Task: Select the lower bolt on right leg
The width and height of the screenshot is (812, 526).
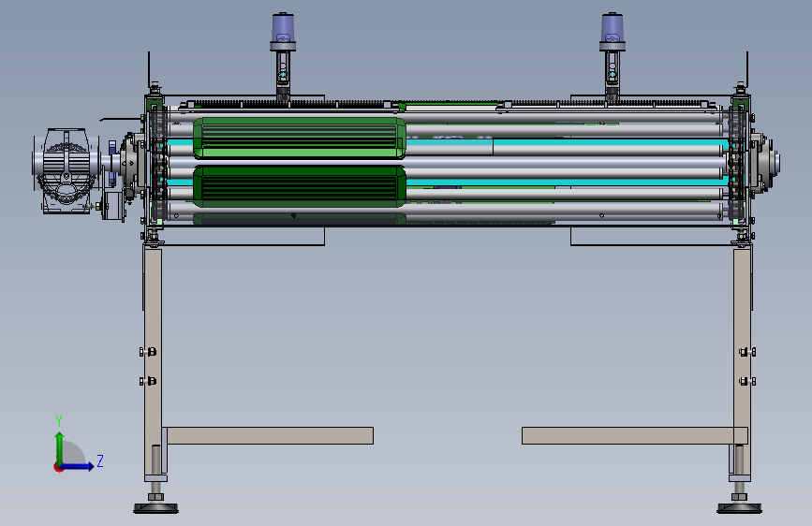Action: pos(747,382)
